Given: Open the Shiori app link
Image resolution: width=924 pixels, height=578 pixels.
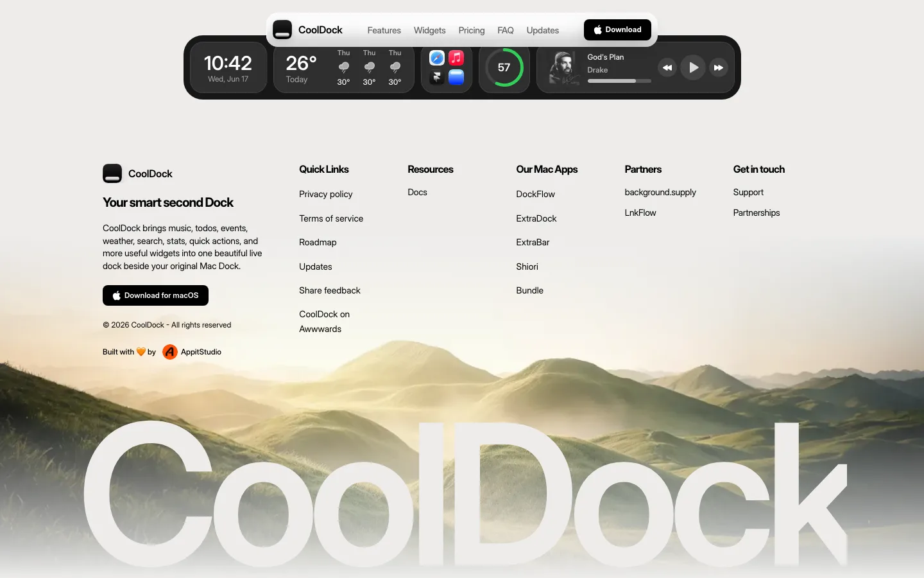Looking at the screenshot, I should (x=527, y=267).
